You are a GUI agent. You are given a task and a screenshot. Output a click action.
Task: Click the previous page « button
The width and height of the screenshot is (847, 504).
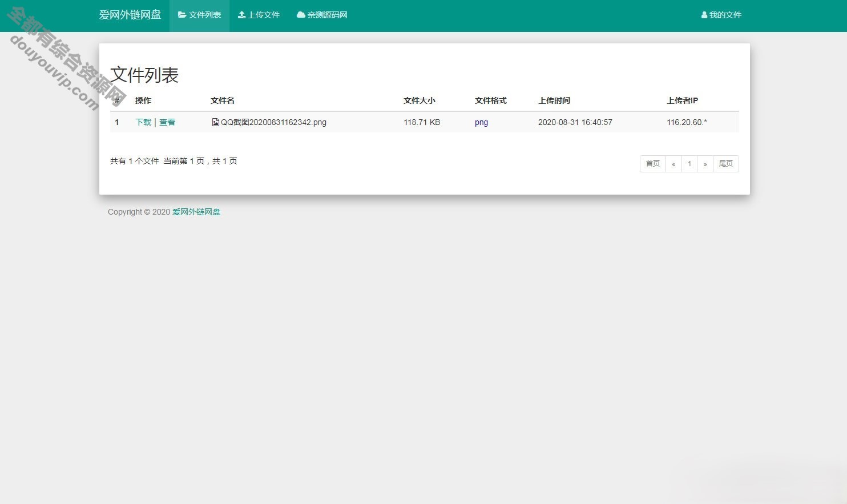coord(673,164)
